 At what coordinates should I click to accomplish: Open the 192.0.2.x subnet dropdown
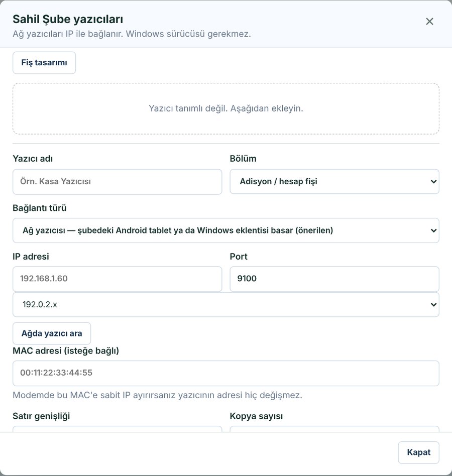click(226, 304)
